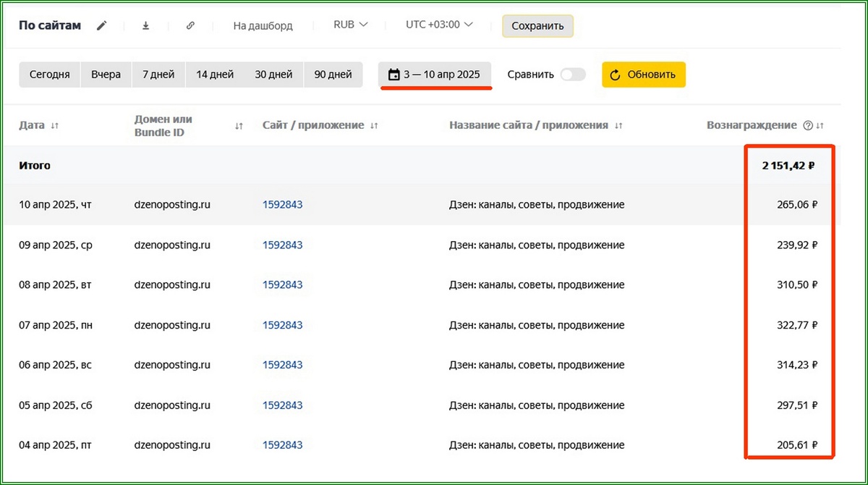
Task: Open site link 1592843 for 10 апр row
Action: pos(282,205)
